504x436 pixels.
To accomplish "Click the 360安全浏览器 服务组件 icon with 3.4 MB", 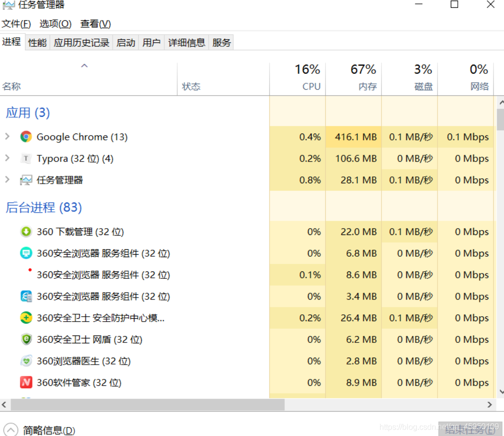I will tap(26, 297).
